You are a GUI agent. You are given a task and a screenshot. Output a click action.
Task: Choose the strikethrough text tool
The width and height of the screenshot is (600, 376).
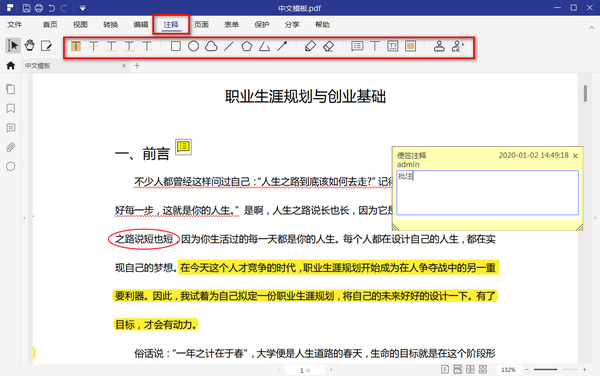tap(94, 46)
